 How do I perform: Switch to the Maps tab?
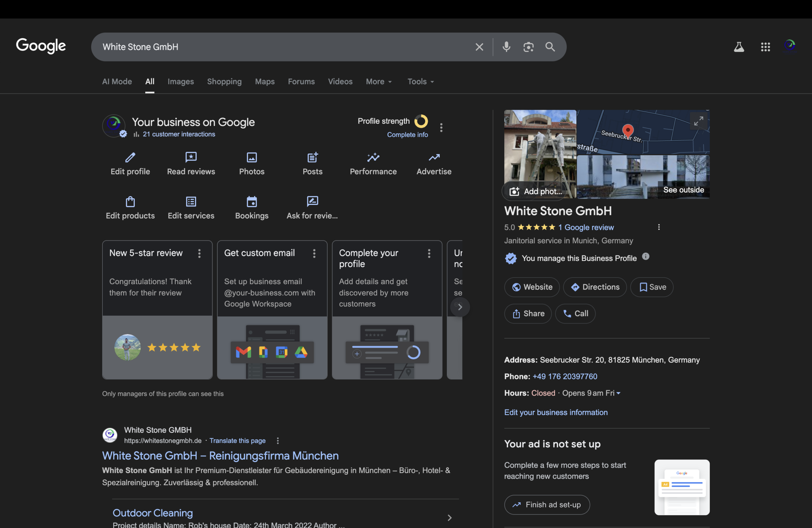[265, 81]
